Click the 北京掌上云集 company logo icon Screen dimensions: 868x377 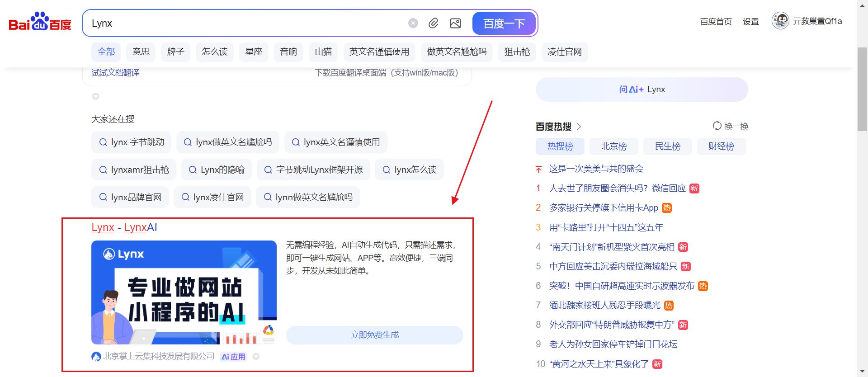pyautogui.click(x=96, y=356)
